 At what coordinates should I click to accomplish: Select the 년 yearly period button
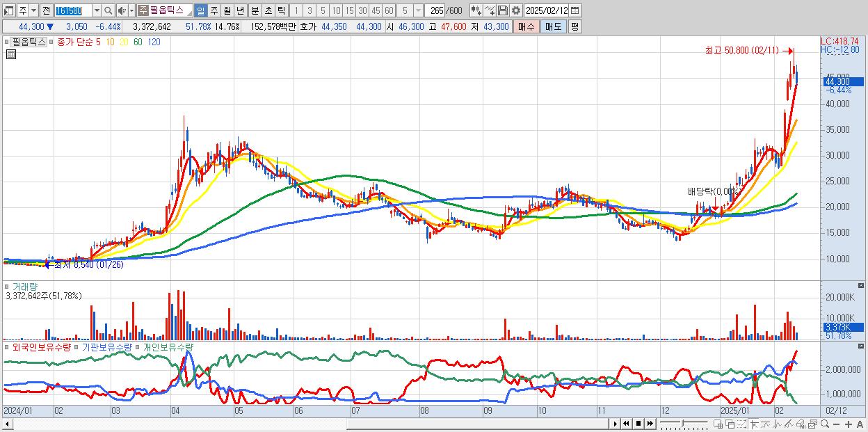coord(240,10)
